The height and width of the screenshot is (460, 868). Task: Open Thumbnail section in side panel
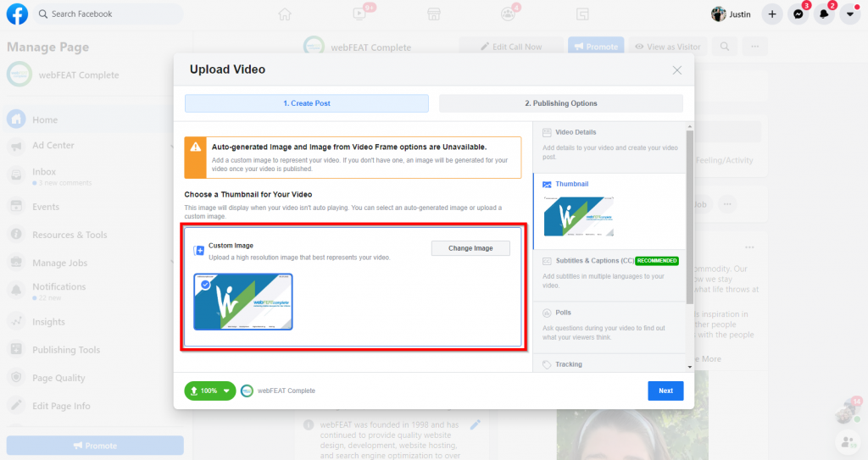click(x=609, y=212)
